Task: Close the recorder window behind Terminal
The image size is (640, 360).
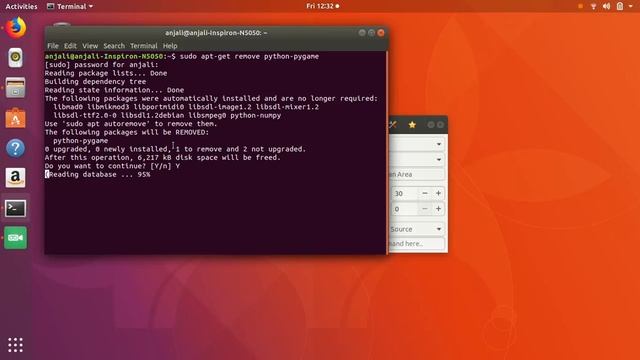Action: [440, 125]
